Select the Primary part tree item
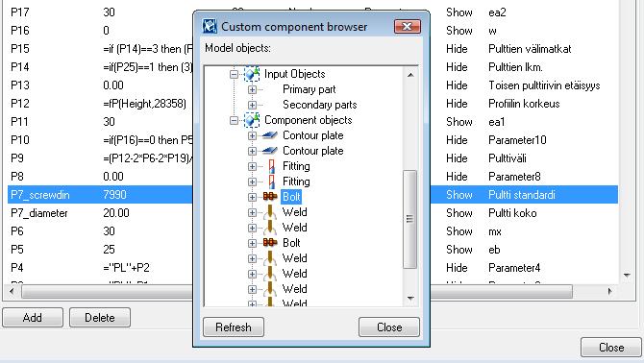Screen dimensions: 644x363 309,89
